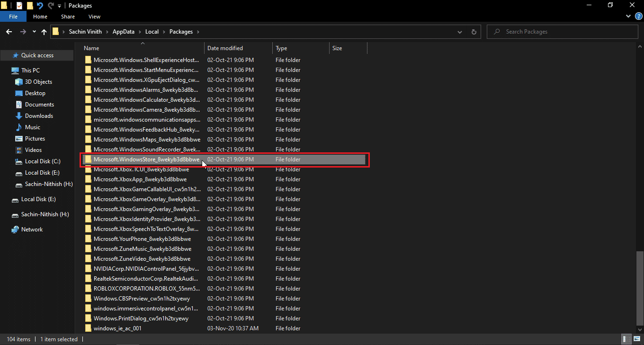644x345 pixels.
Task: Select AppData in the address path
Action: coord(123,32)
